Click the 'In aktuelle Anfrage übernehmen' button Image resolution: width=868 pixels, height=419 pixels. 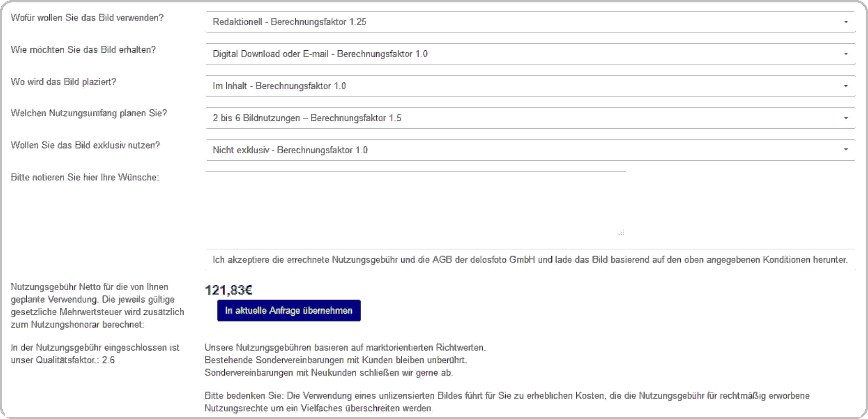click(289, 311)
